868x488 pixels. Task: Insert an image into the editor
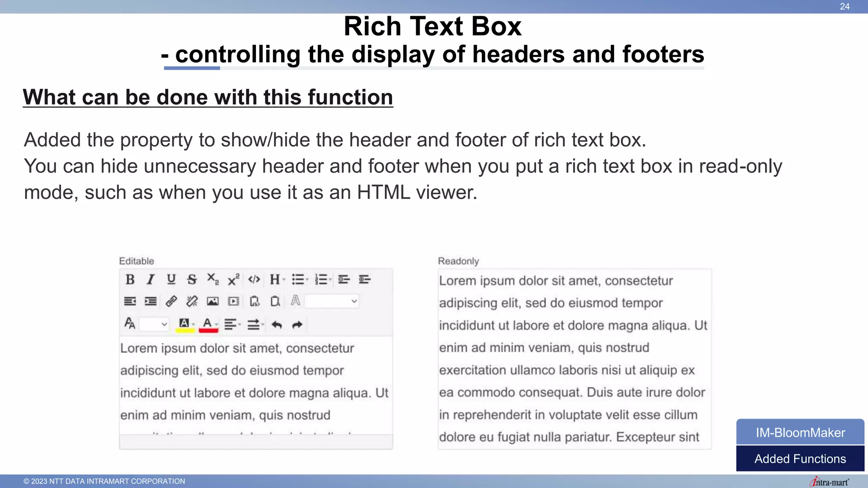(x=213, y=302)
